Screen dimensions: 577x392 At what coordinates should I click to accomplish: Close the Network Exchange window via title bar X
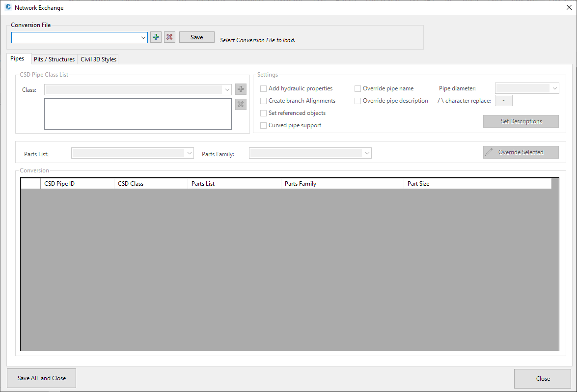pyautogui.click(x=569, y=8)
